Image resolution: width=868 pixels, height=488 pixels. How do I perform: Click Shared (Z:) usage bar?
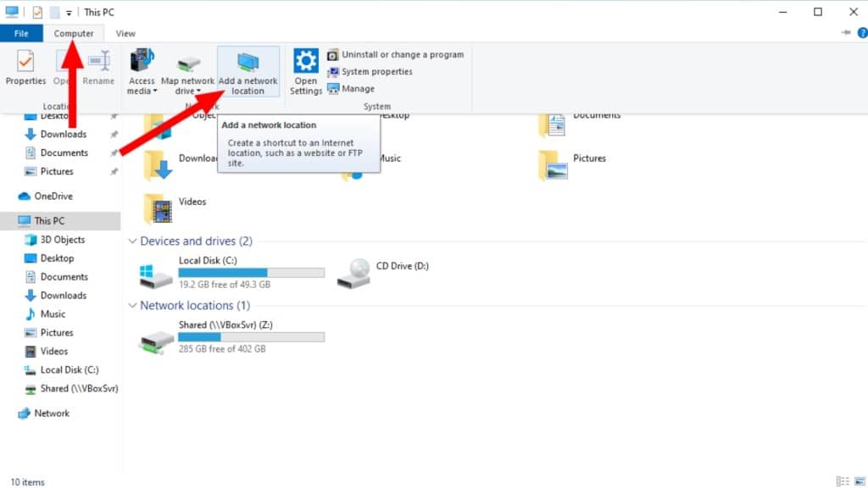click(x=251, y=337)
